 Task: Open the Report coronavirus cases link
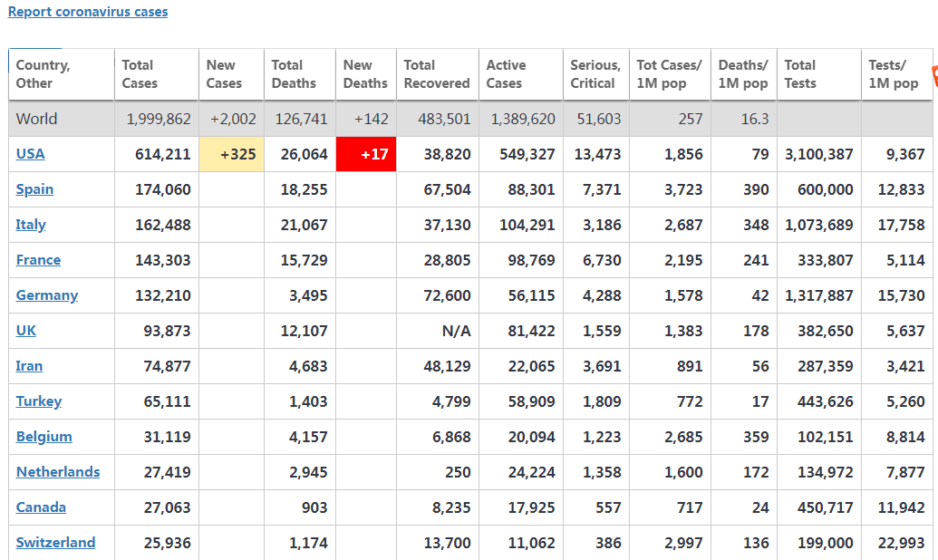pos(88,12)
